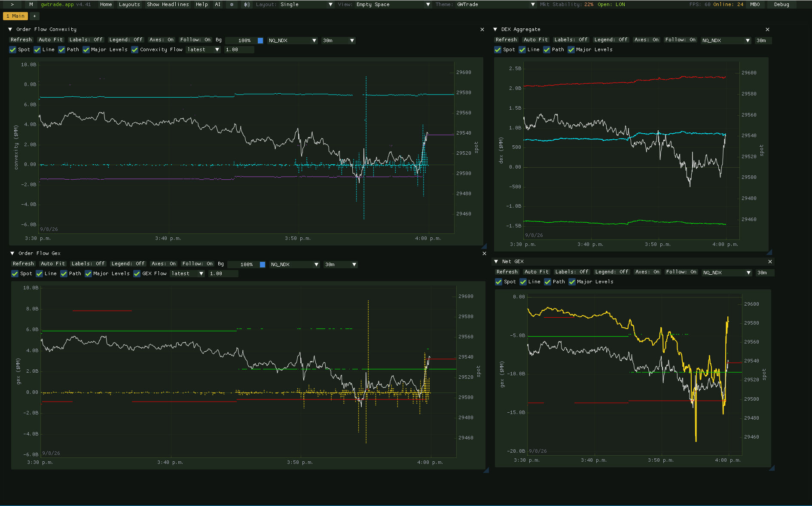This screenshot has width=812, height=506.
Task: Click resize grip of Order Flow Convexity panel
Action: [x=484, y=246]
